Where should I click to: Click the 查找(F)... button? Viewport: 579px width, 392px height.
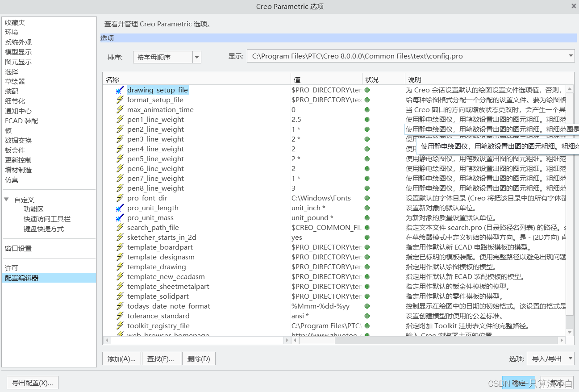tap(161, 359)
